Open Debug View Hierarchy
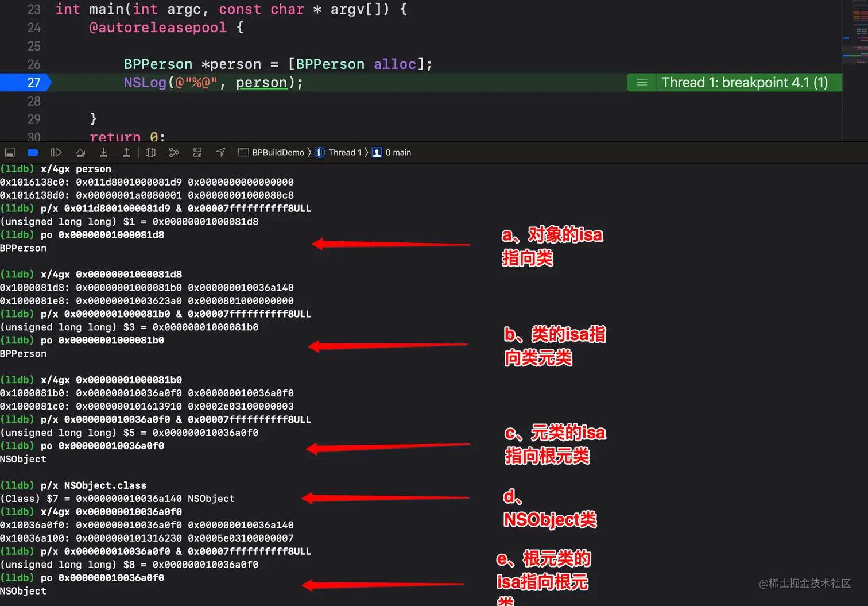The image size is (868, 606). click(150, 153)
